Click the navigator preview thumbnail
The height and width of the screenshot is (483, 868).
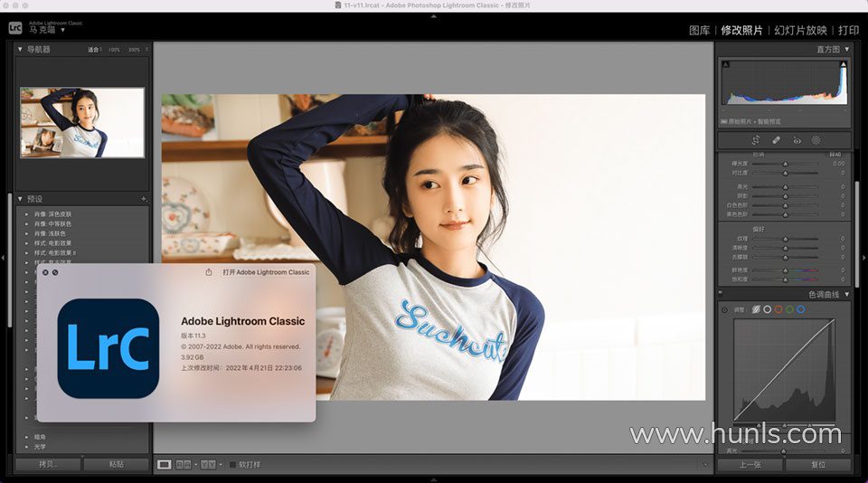(x=82, y=122)
